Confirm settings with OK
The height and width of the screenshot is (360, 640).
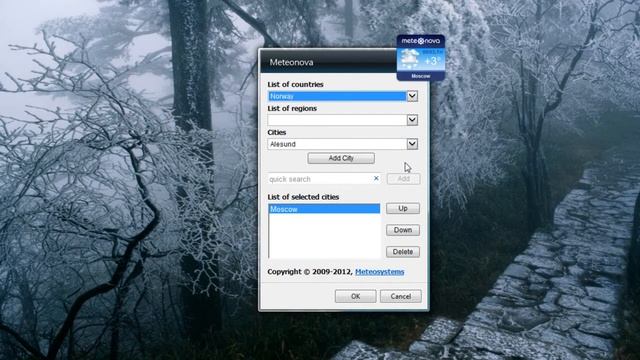(356, 296)
